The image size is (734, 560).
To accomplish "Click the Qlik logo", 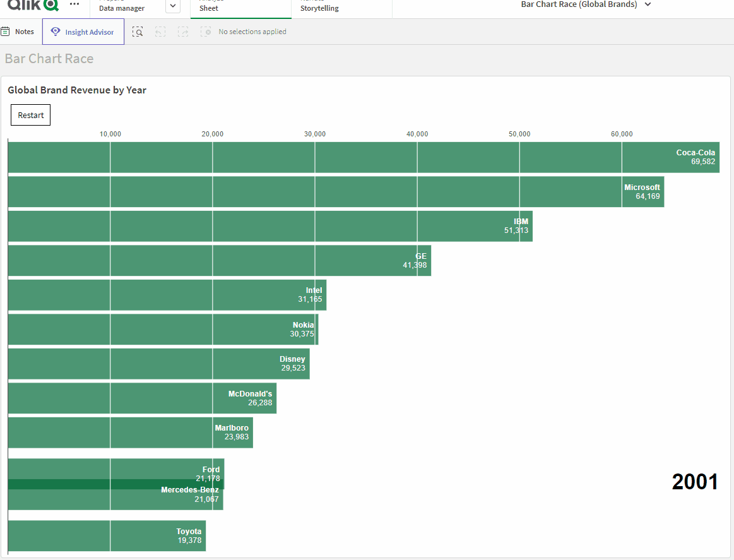I will pyautogui.click(x=30, y=6).
